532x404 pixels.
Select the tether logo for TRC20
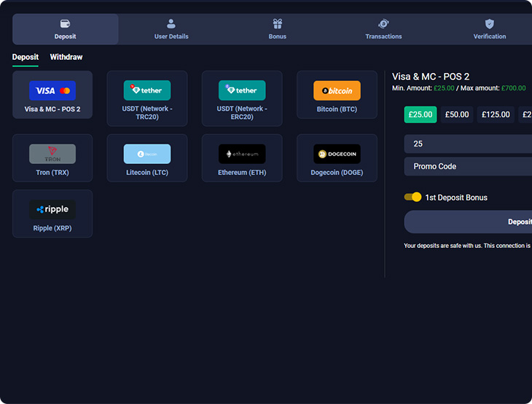tap(147, 90)
